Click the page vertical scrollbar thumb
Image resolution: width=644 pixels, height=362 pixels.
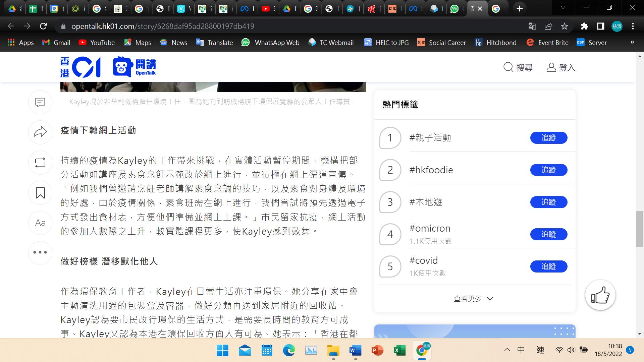[x=640, y=229]
